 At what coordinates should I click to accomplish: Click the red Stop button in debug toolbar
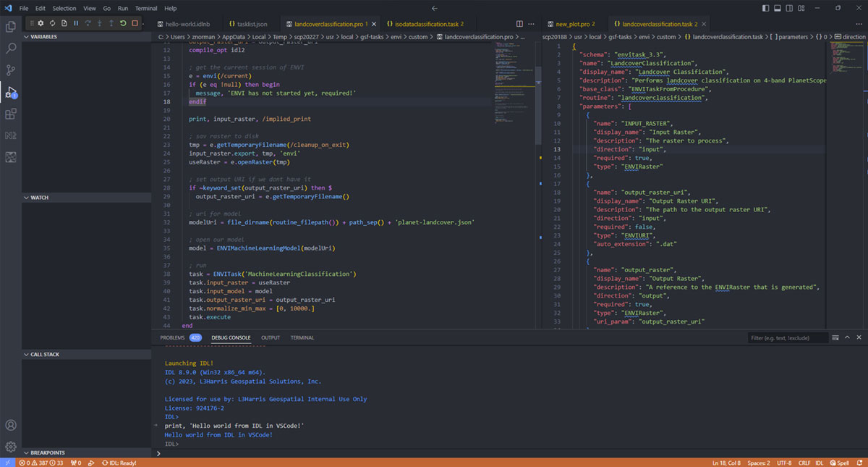[x=135, y=24]
